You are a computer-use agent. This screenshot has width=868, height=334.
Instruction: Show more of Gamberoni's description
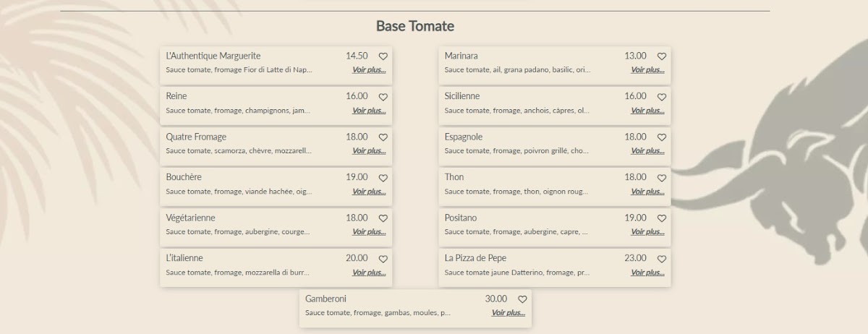[508, 313]
